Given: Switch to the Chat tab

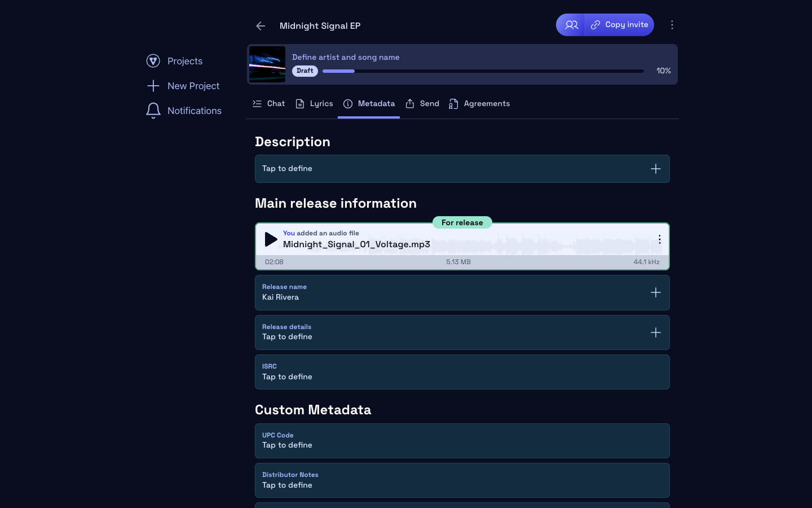Looking at the screenshot, I should point(268,104).
